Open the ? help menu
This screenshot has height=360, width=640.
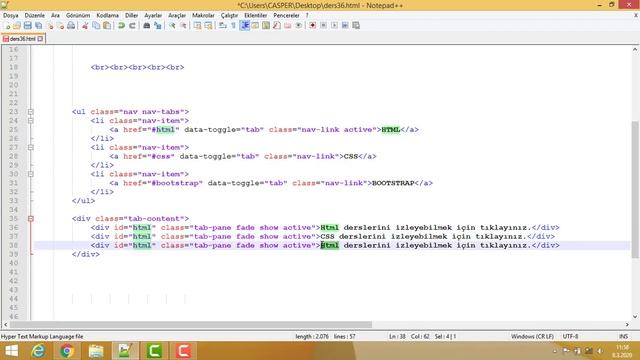307,15
